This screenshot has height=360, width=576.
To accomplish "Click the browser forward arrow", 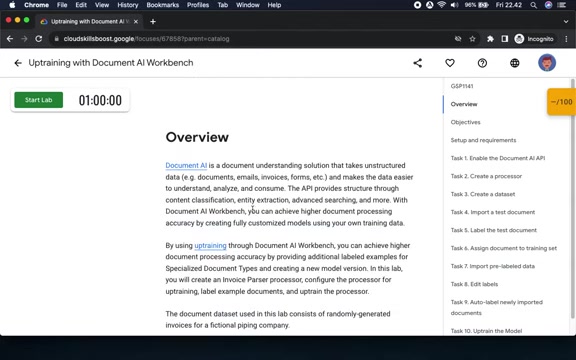I will tap(24, 39).
